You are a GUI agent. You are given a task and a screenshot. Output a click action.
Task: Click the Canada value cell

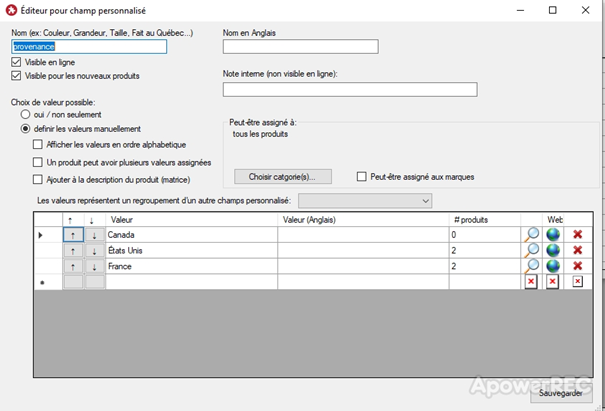click(191, 235)
